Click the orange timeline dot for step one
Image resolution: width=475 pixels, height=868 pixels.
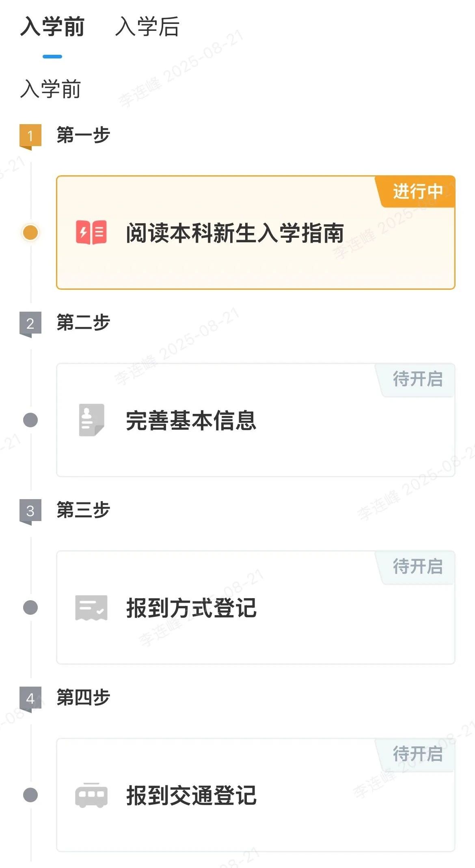[30, 233]
